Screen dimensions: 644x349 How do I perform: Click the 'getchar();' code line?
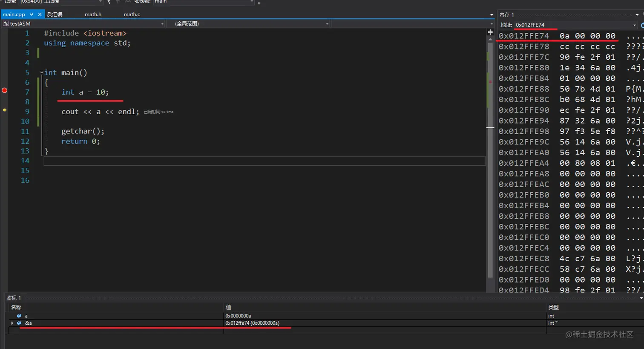point(83,132)
